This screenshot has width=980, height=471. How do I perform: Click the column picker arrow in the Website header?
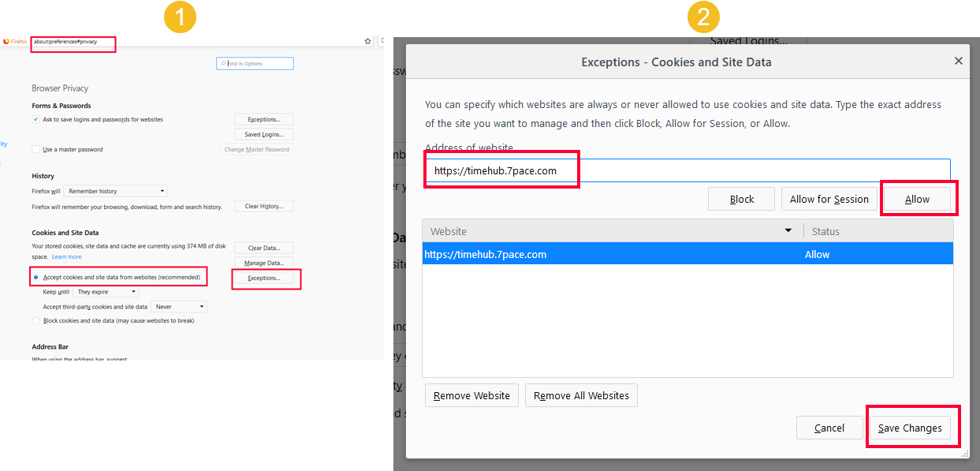tap(788, 231)
